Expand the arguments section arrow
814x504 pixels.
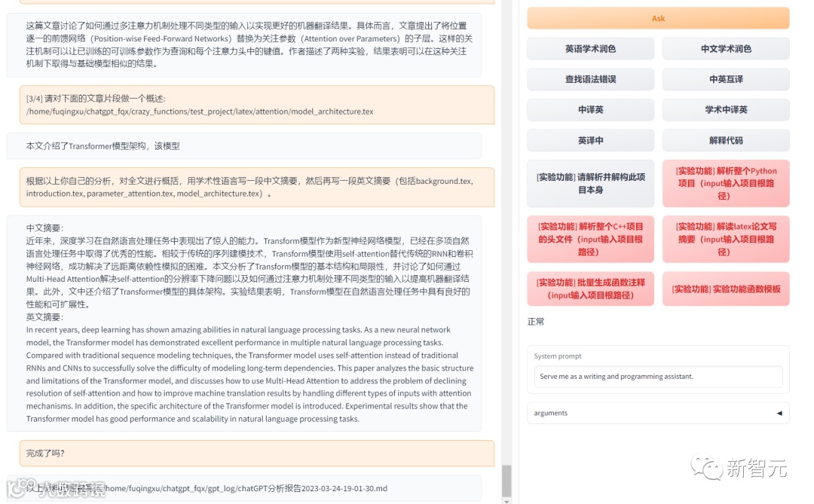tap(779, 413)
